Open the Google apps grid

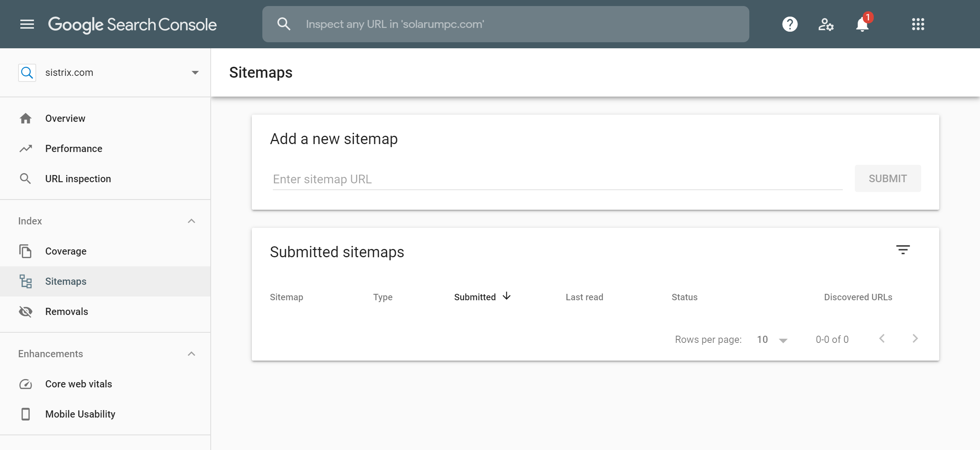tap(917, 25)
